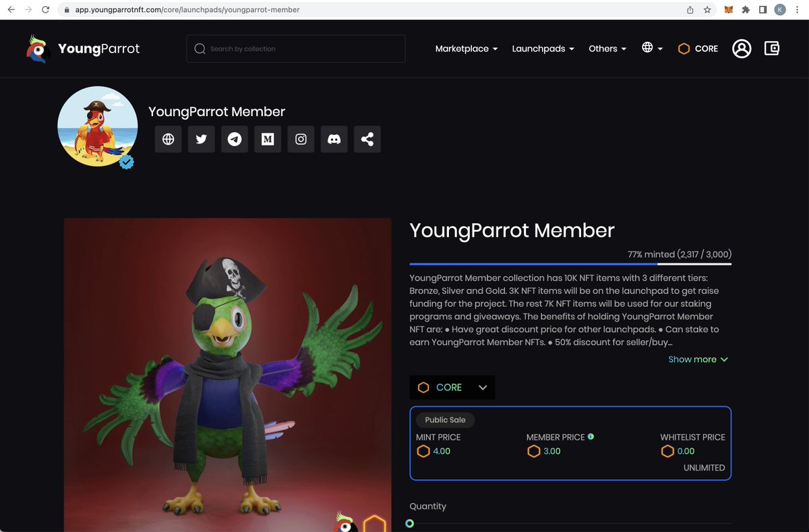The image size is (809, 532).
Task: Click the Instagram icon
Action: pos(301,139)
